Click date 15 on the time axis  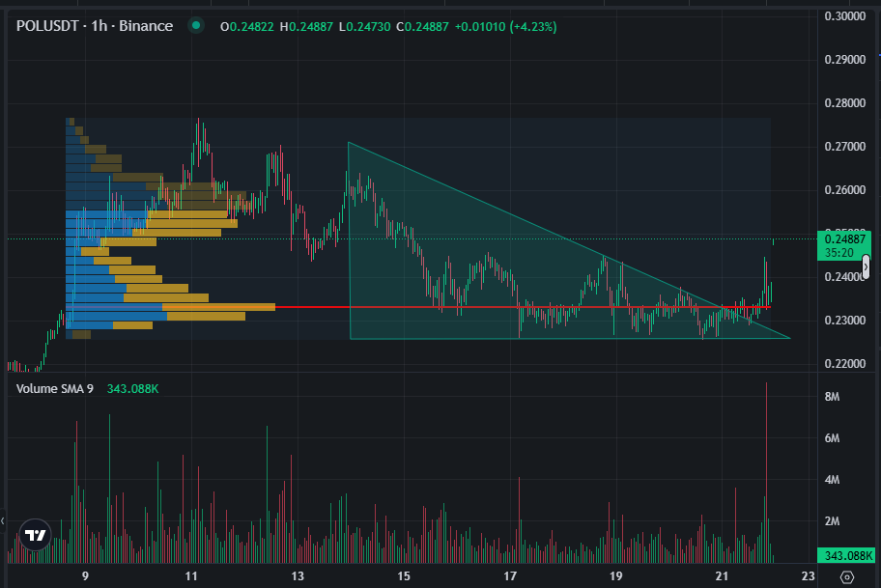tap(404, 576)
